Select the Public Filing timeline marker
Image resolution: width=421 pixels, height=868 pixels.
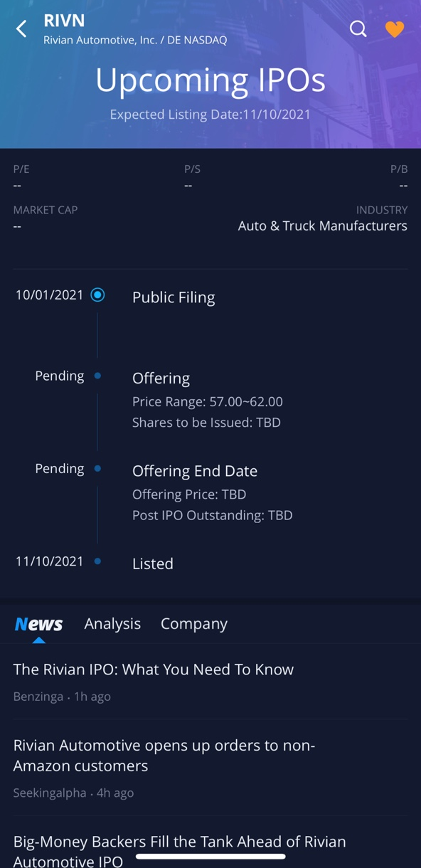coord(97,295)
